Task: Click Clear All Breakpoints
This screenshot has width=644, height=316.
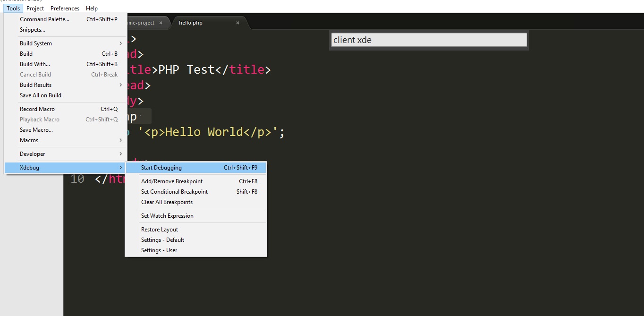Action: (x=167, y=202)
